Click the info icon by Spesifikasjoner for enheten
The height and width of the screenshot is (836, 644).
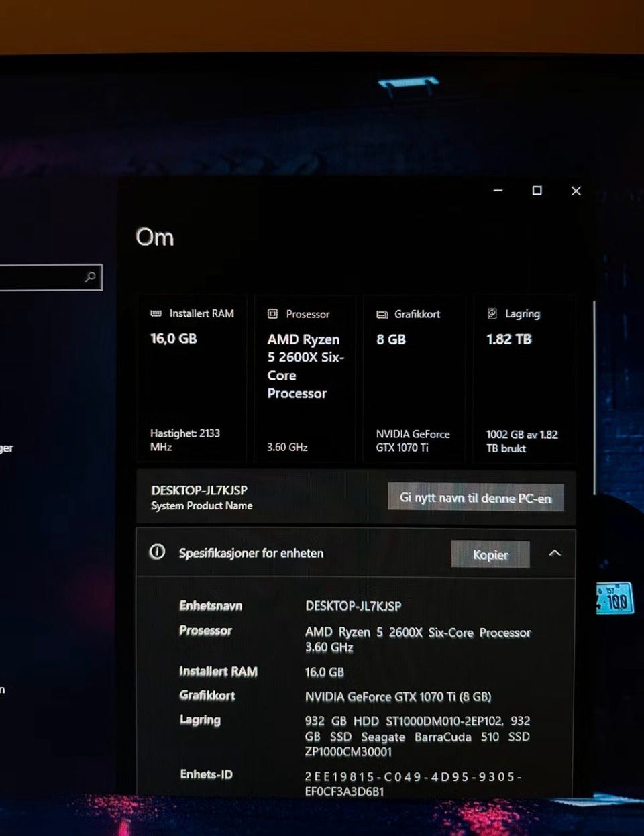point(157,552)
